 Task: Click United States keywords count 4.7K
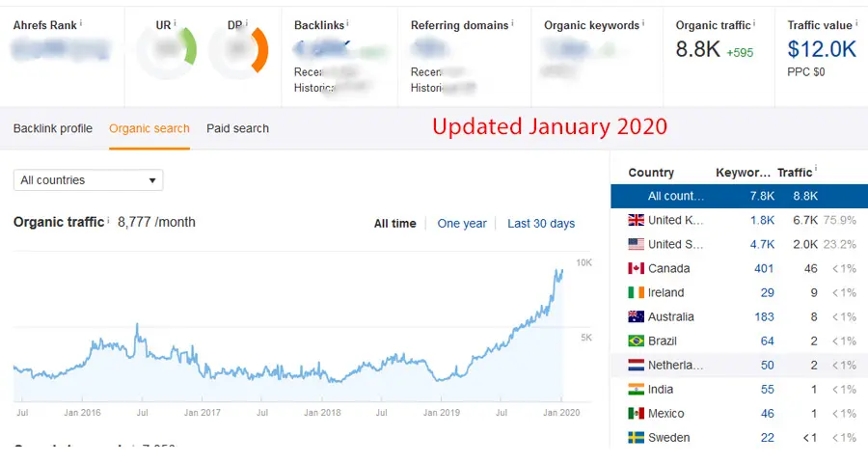pos(762,244)
